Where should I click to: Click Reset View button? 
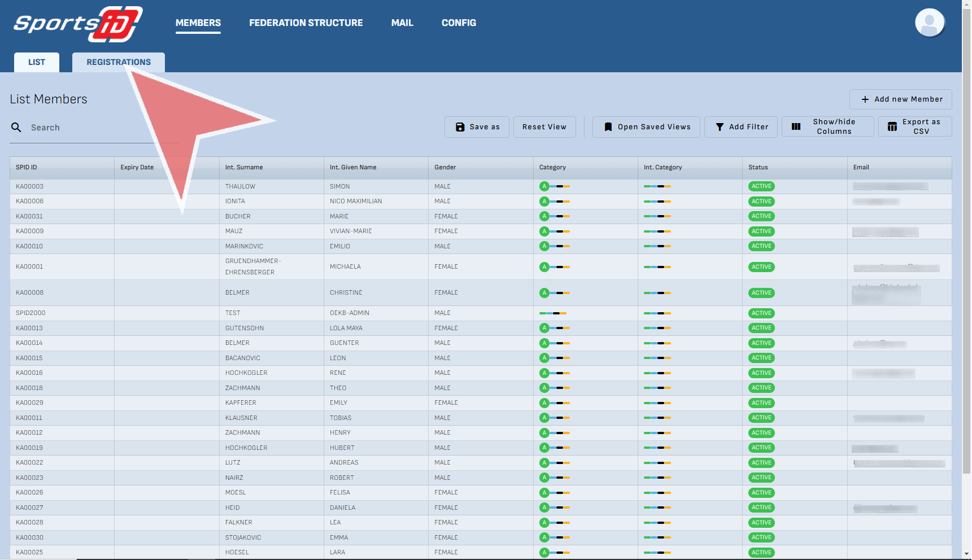[x=544, y=127]
